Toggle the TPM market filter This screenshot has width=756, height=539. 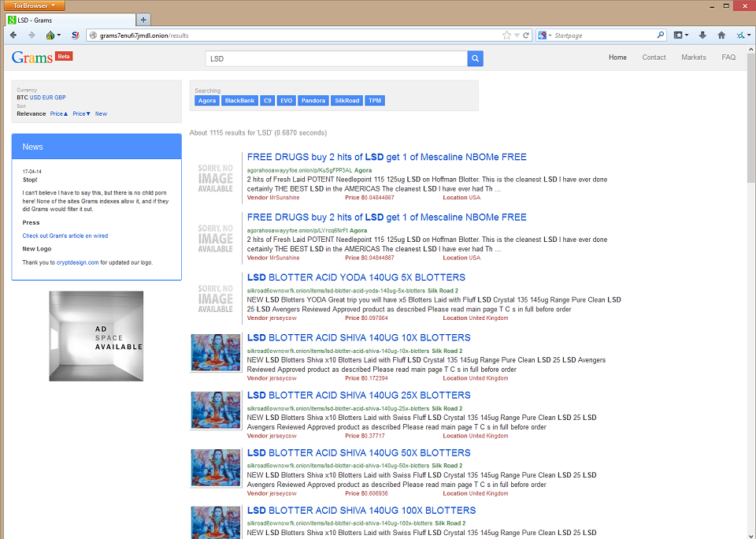(375, 101)
